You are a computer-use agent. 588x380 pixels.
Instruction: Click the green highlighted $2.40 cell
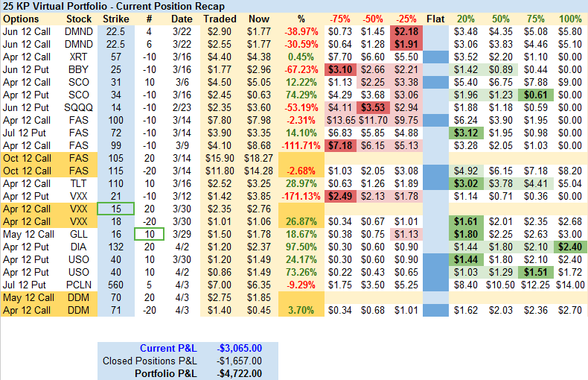(x=569, y=247)
